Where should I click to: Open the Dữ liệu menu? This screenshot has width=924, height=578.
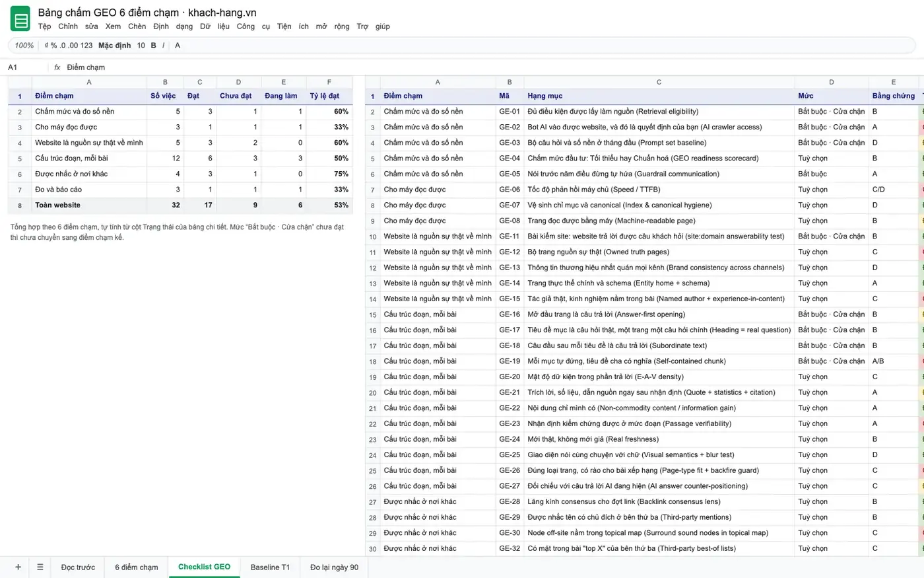214,26
